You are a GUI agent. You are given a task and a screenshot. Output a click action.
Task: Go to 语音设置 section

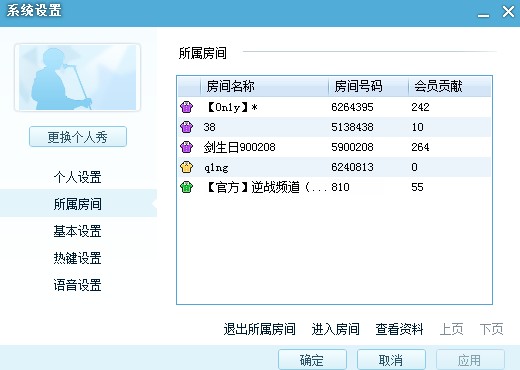[77, 285]
